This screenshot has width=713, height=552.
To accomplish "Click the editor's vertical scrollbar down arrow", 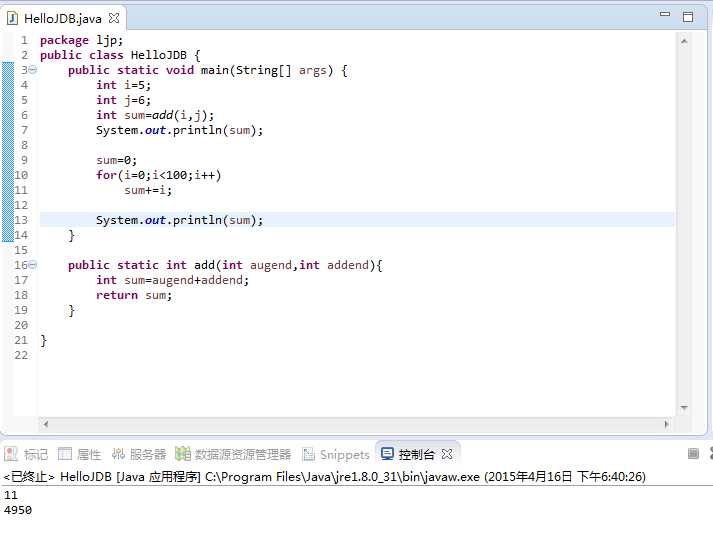I will (684, 407).
